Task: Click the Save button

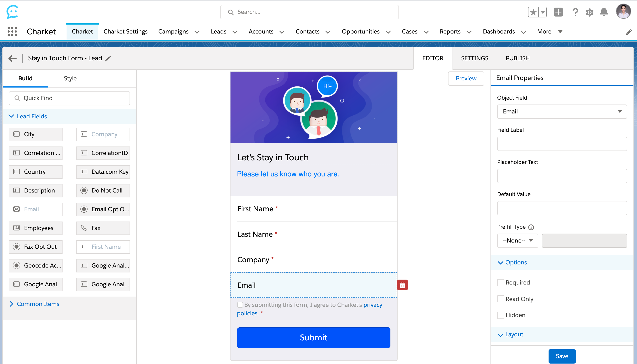Action: [x=562, y=356]
